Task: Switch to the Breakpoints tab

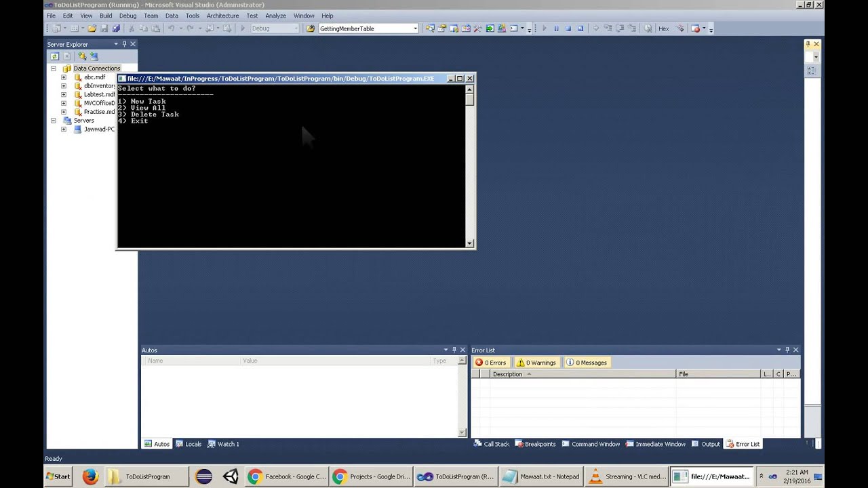Action: 535,444
